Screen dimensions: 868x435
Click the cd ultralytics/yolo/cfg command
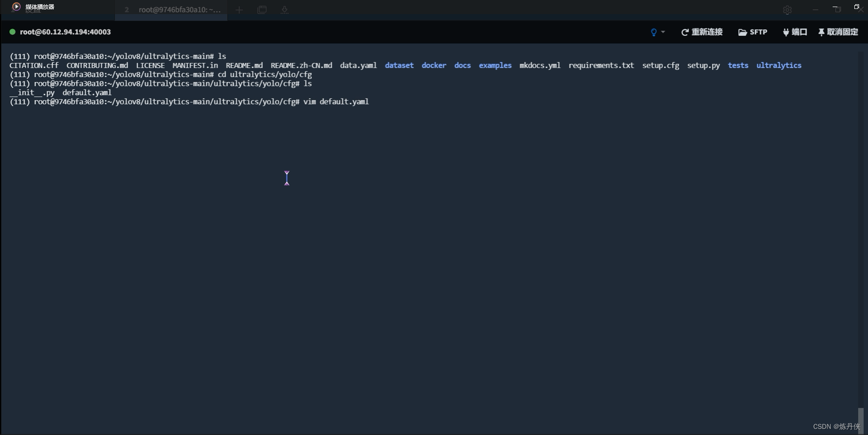click(265, 74)
